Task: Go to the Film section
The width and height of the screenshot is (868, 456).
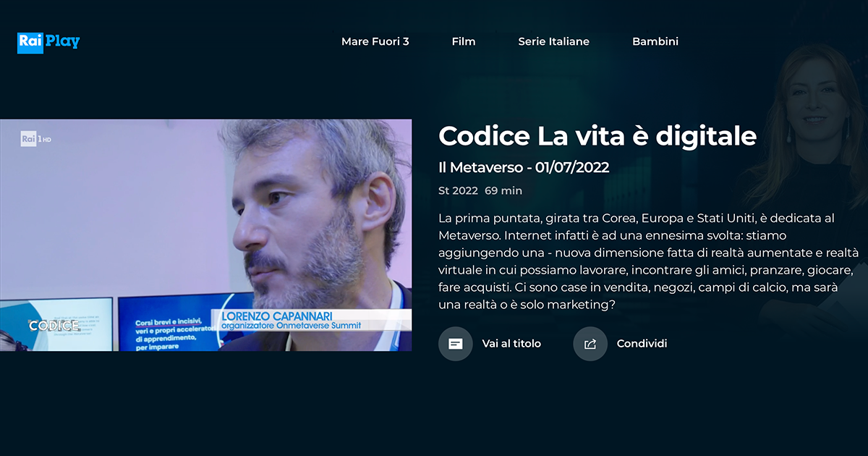Action: (x=464, y=41)
